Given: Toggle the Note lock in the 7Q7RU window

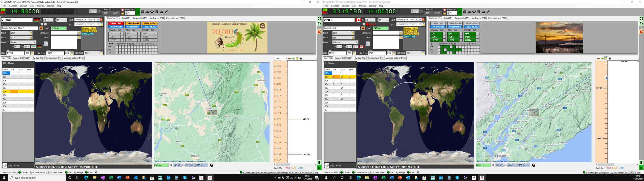Looking at the screenshot, I should pos(79,38).
